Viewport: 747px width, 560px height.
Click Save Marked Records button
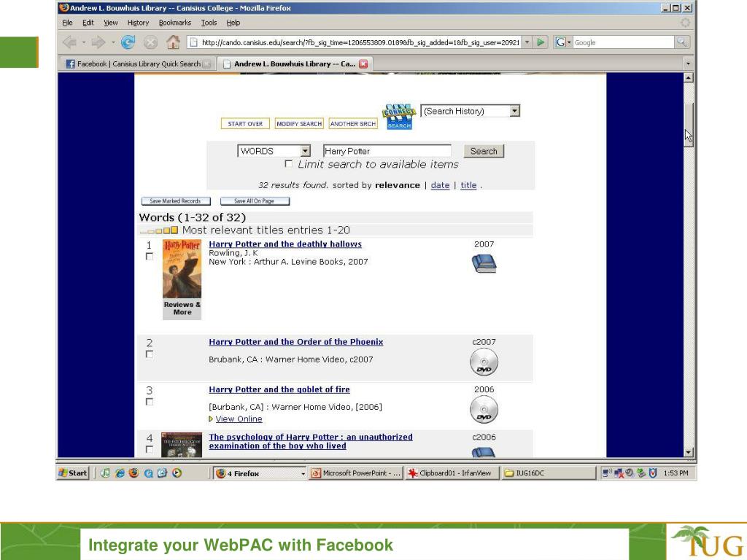point(175,201)
